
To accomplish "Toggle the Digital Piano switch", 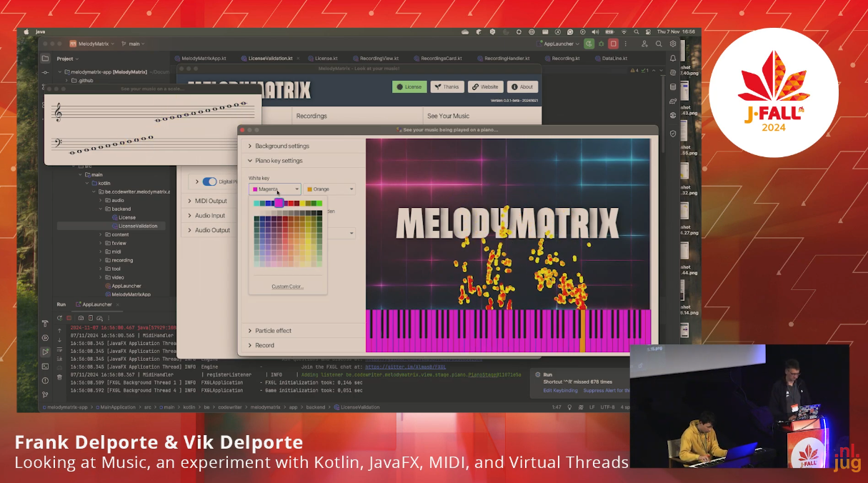I will click(x=209, y=181).
